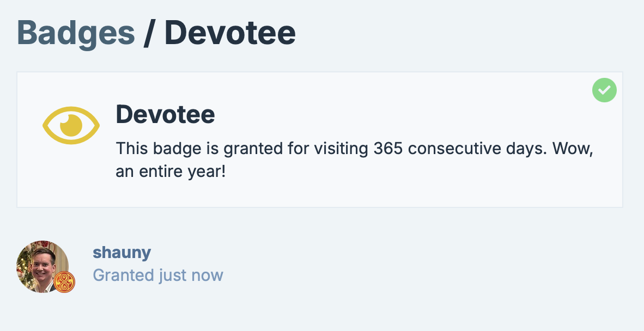Select the bold Devotee badge name

tap(165, 114)
